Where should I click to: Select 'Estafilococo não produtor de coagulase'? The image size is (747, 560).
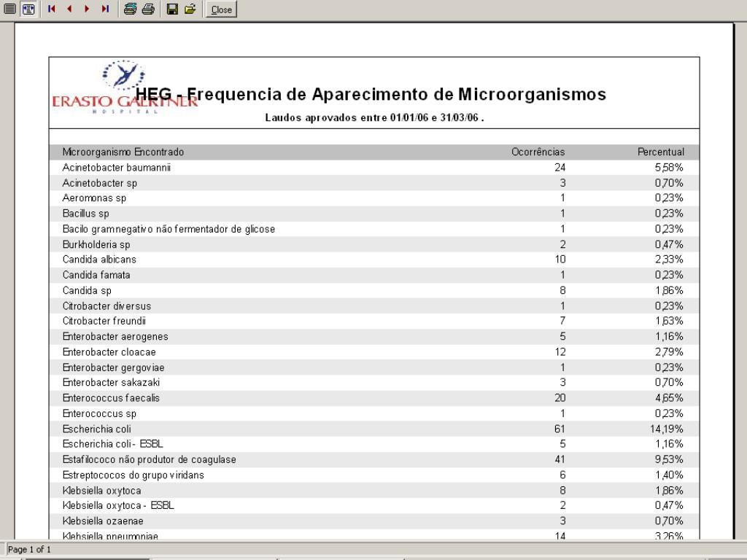tap(149, 459)
